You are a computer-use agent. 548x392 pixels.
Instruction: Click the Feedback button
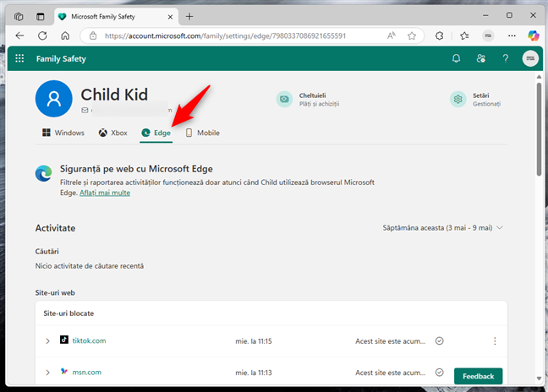(479, 376)
